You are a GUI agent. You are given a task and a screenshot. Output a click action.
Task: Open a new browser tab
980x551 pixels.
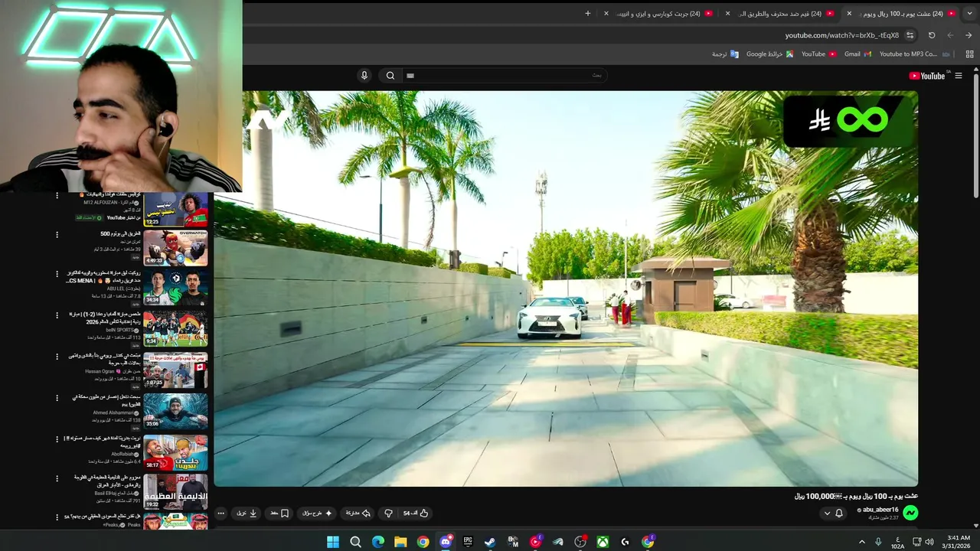[588, 13]
